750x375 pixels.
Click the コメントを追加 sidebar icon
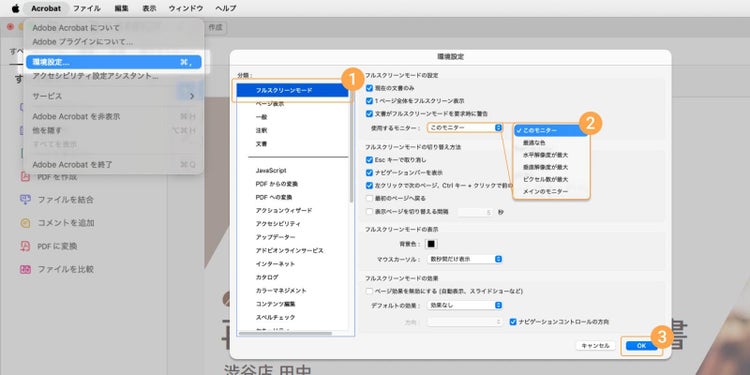pyautogui.click(x=25, y=223)
